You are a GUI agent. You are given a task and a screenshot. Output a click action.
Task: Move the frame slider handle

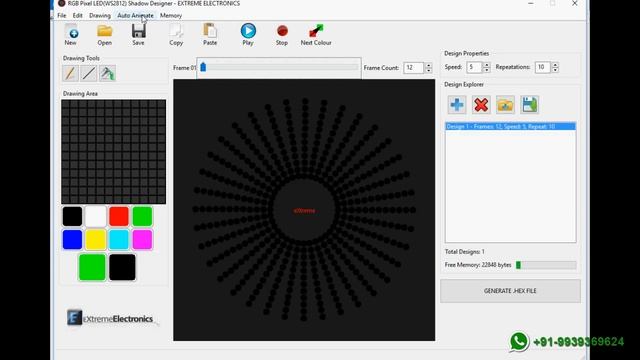203,67
